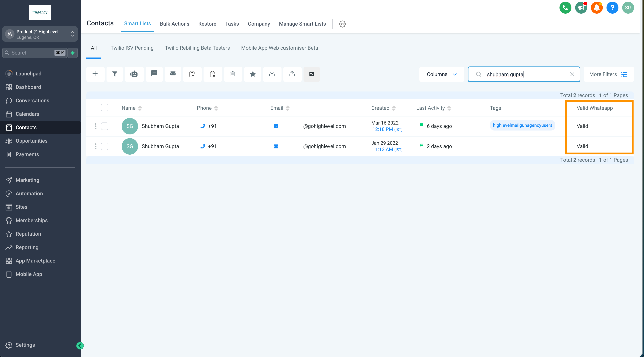Click phone icon for Mar 16 2022 contact
This screenshot has width=644, height=357.
tap(202, 126)
